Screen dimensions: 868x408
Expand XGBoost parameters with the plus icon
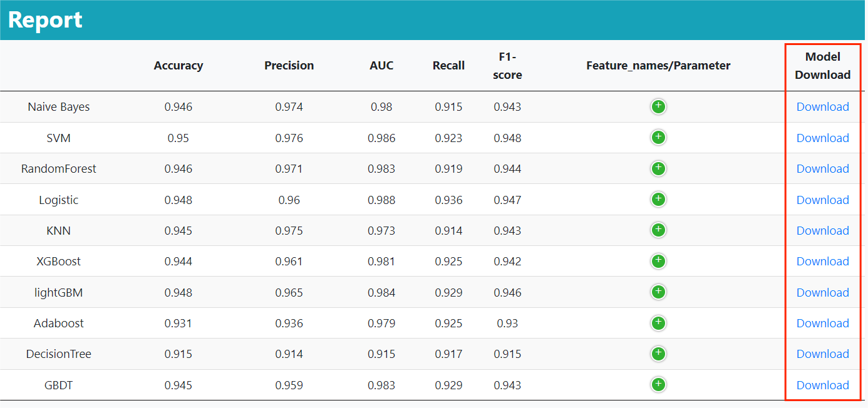click(658, 261)
